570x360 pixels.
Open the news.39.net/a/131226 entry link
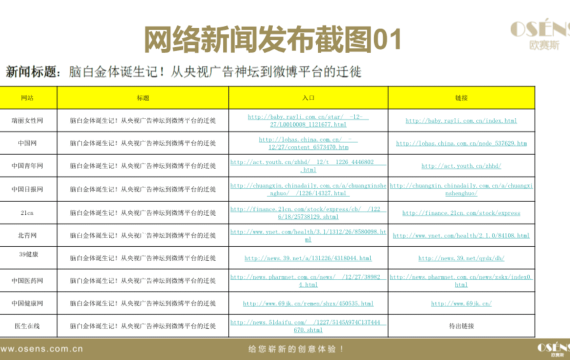click(308, 258)
